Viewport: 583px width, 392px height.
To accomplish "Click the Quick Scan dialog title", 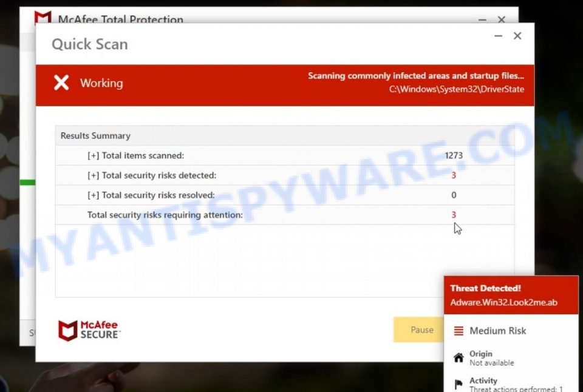I will click(x=90, y=44).
